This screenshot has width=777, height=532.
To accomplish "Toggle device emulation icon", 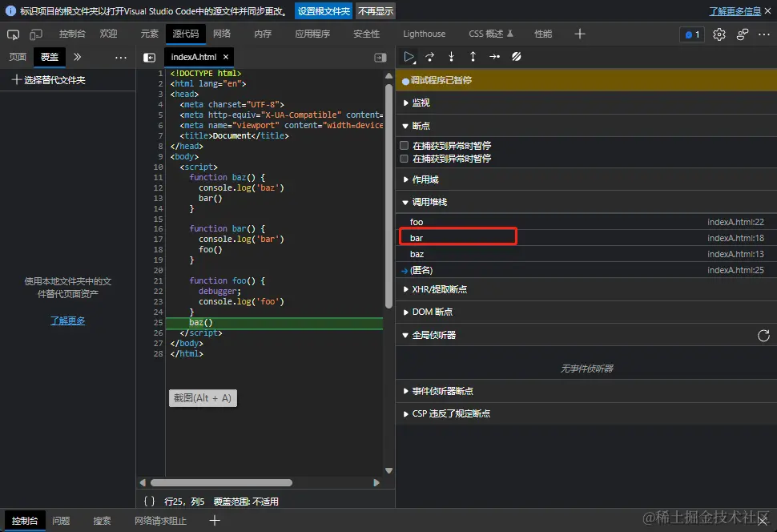I will pyautogui.click(x=36, y=34).
